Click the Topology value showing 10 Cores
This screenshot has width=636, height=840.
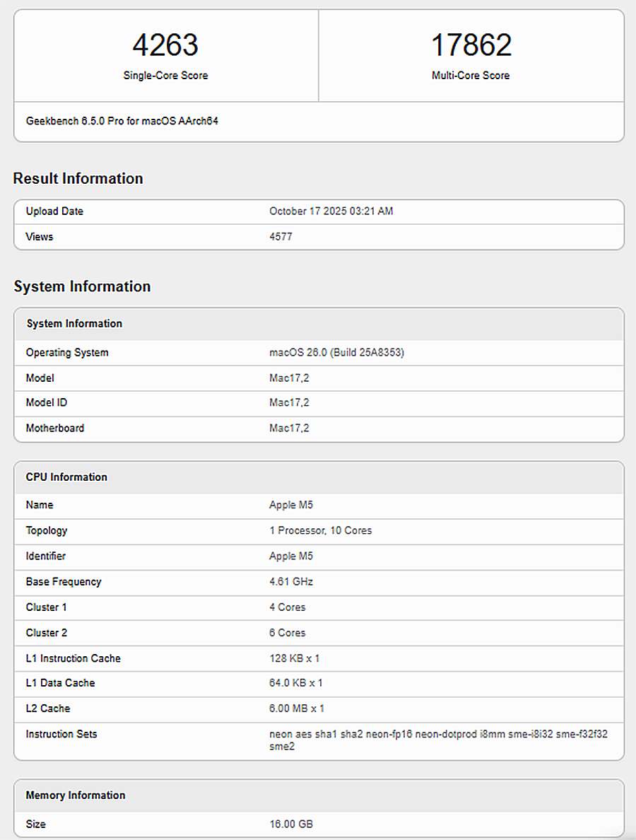pos(320,531)
